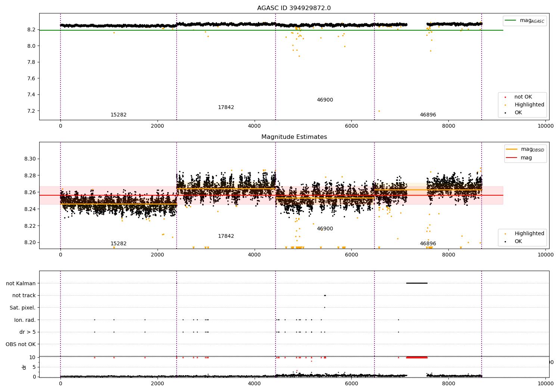Click the 8.0 y-tick in top plot
560x392 pixels.
tap(31, 46)
